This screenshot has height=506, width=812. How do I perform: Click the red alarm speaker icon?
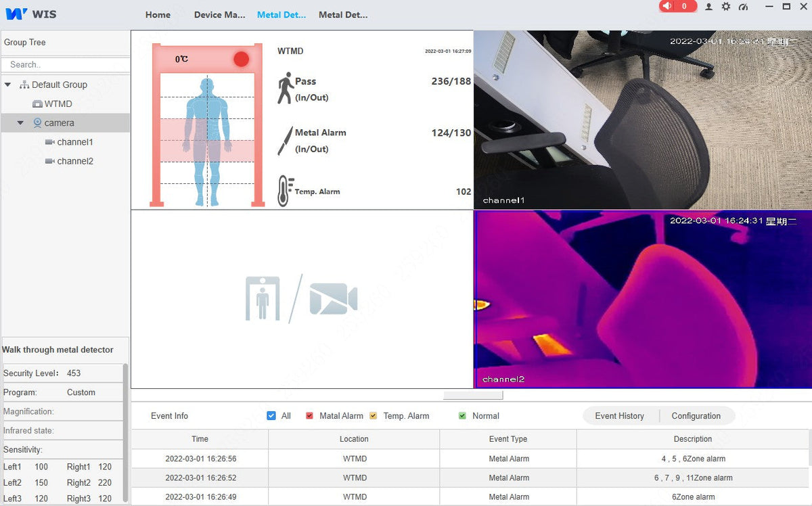[668, 6]
